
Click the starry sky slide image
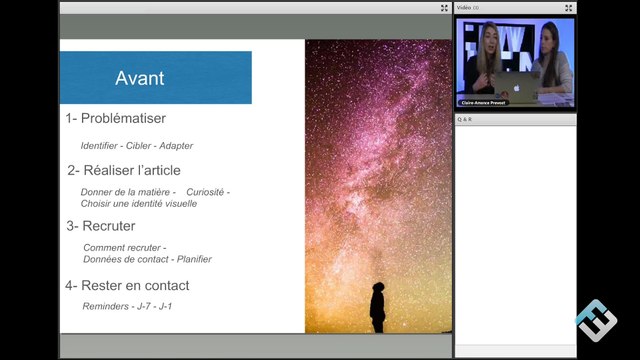click(378, 186)
